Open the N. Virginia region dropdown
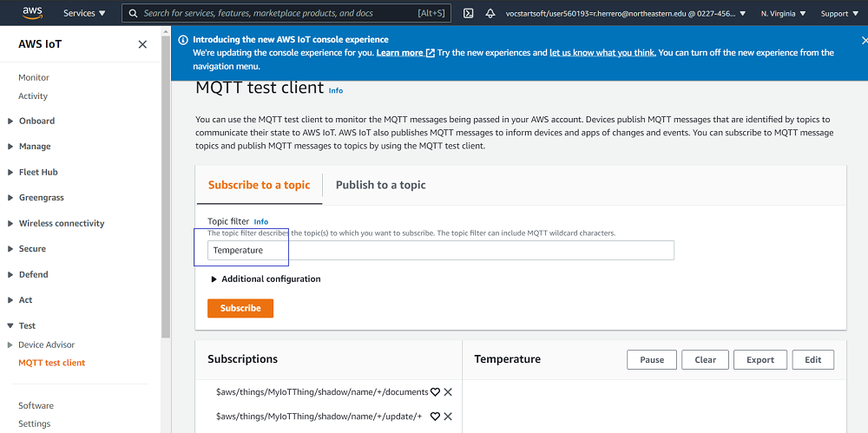The image size is (868, 433). (x=783, y=13)
